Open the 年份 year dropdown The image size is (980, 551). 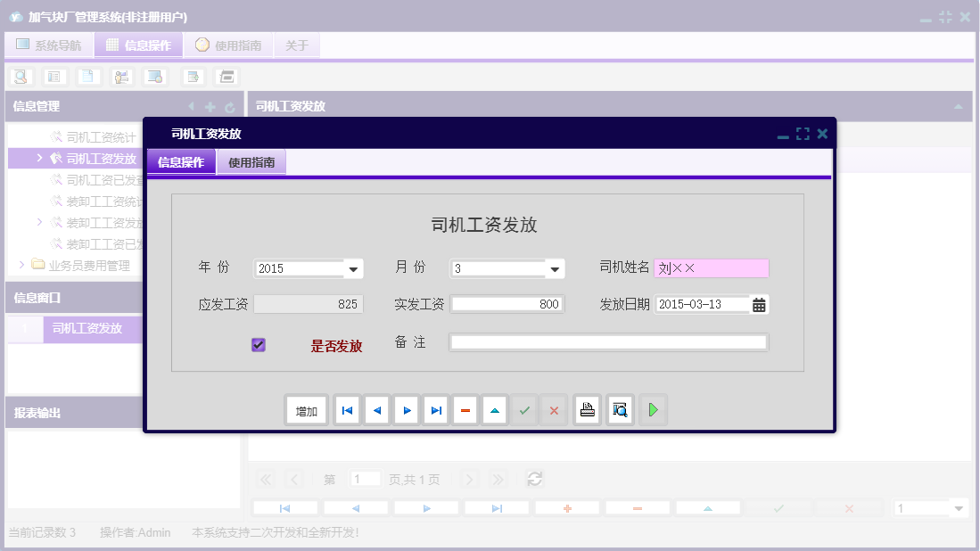[x=353, y=267]
